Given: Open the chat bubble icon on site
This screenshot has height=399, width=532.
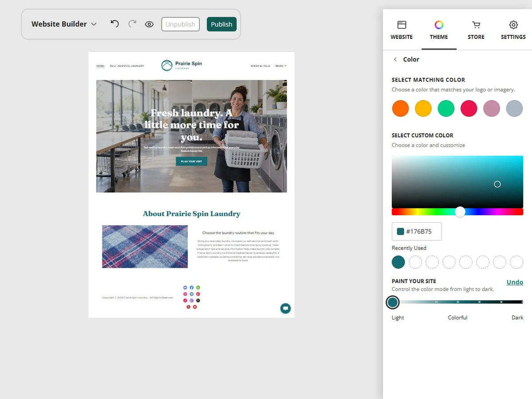Looking at the screenshot, I should pyautogui.click(x=286, y=308).
